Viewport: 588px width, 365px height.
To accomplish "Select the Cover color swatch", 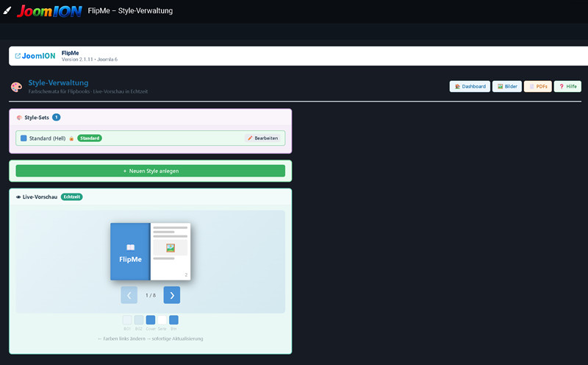I will (x=151, y=320).
